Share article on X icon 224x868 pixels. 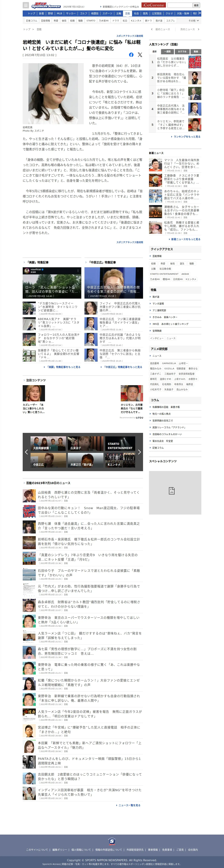click(140, 55)
